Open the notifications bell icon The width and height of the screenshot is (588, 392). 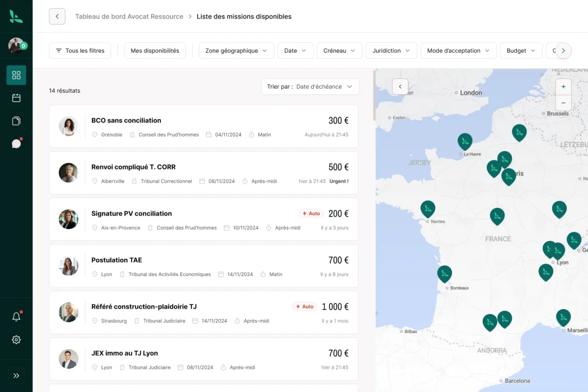tap(16, 317)
